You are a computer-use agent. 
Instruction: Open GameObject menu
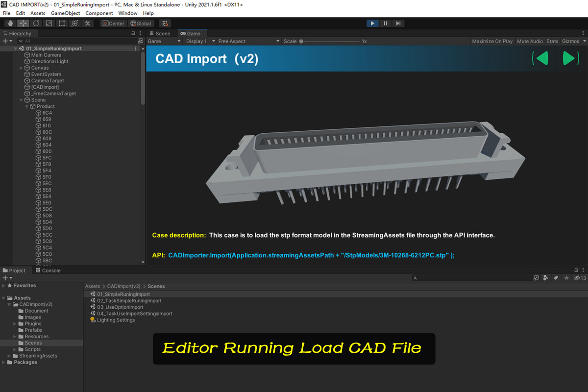[x=65, y=13]
